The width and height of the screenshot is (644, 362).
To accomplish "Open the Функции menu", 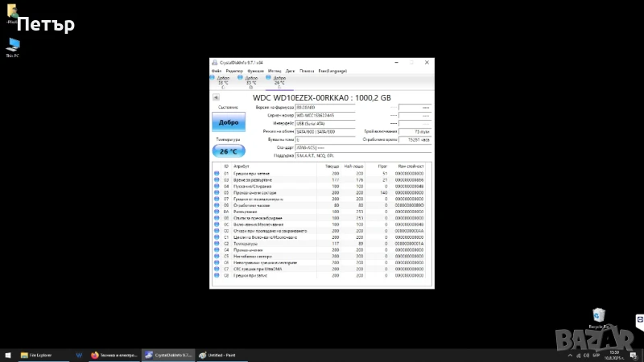I will point(255,71).
